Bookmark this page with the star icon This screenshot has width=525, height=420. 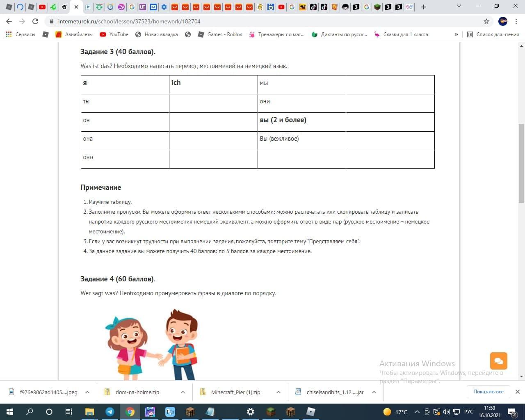(x=486, y=21)
